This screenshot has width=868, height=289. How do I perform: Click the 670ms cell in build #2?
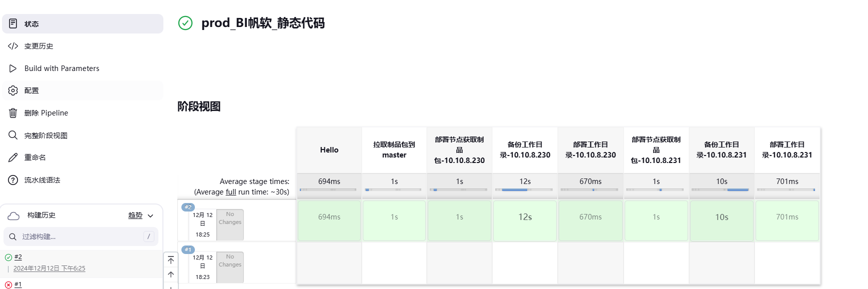[x=591, y=220]
